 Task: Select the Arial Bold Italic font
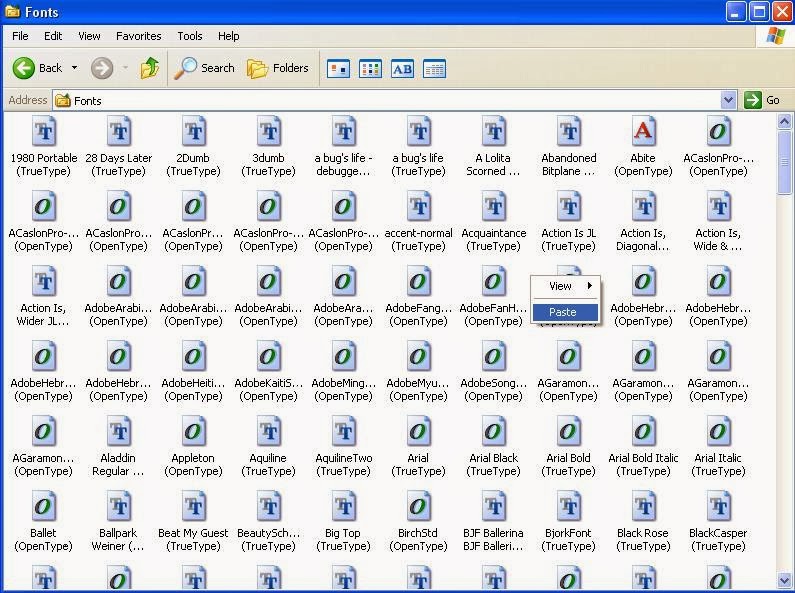[x=643, y=447]
